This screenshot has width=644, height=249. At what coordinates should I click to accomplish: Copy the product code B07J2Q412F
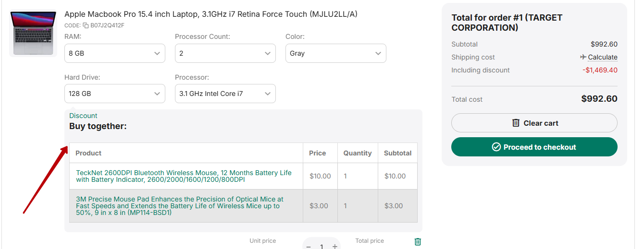point(86,25)
